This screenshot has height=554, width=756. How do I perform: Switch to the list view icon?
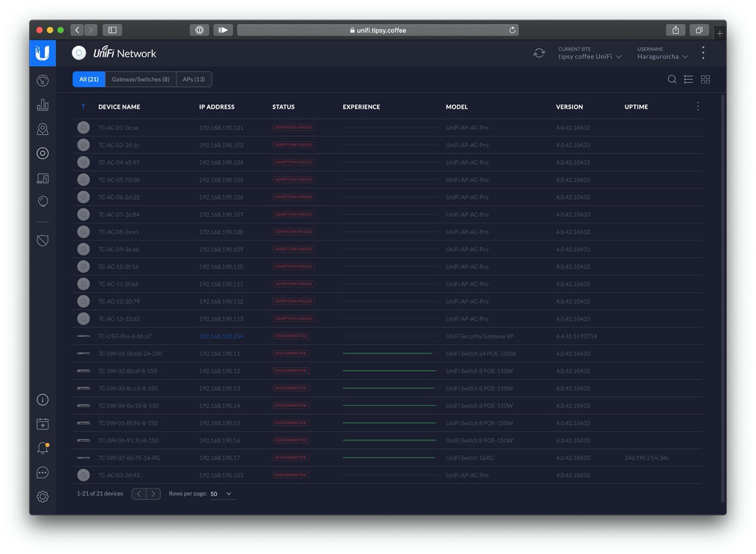pyautogui.click(x=689, y=79)
